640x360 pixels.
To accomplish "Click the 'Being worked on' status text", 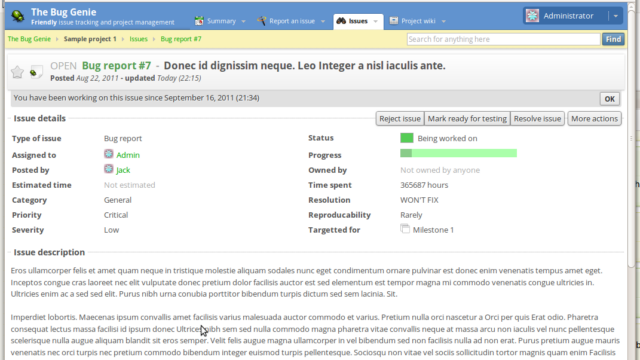I will click(447, 138).
